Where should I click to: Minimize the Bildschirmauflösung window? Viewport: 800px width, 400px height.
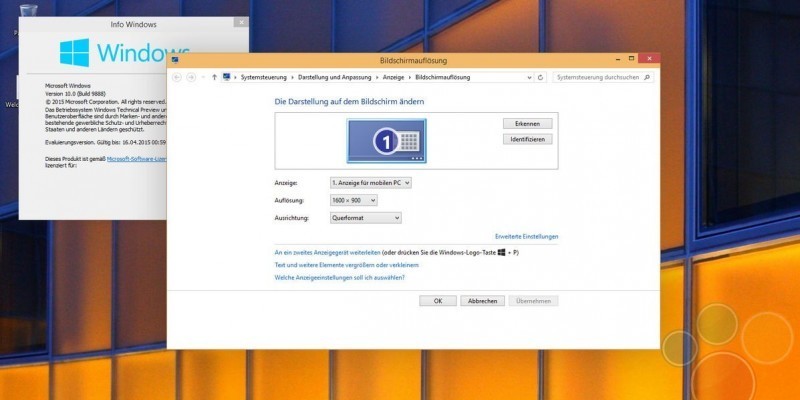pyautogui.click(x=617, y=59)
